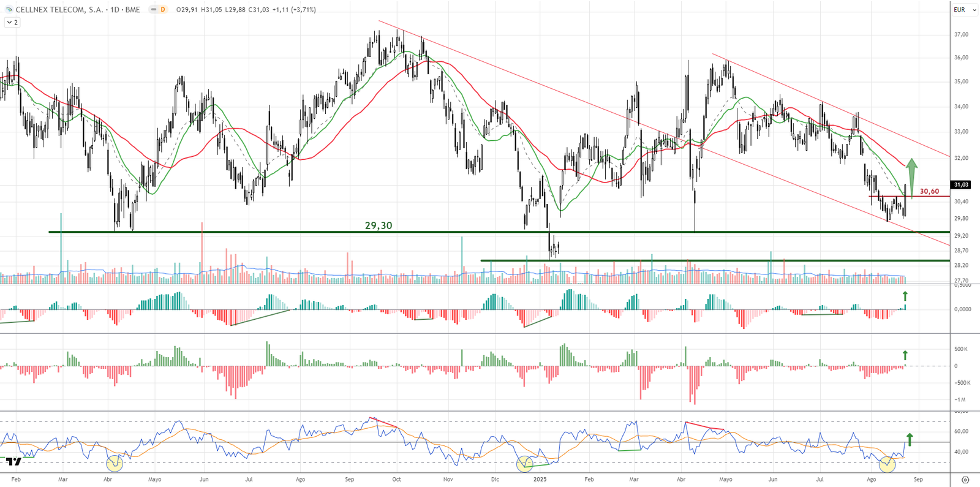Collapse the indicator legend showing 2
The image size is (980, 487).
pyautogui.click(x=12, y=22)
